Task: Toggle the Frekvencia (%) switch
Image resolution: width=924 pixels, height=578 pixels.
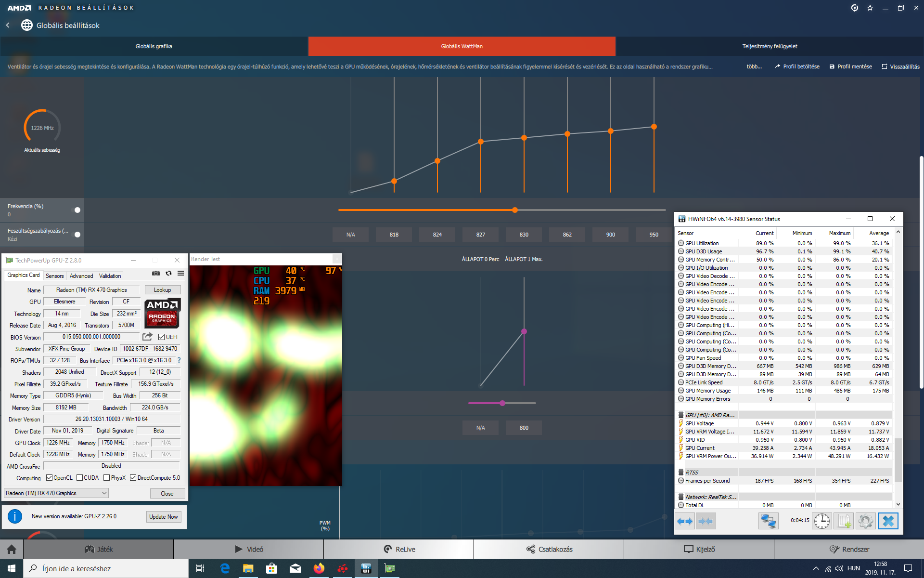Action: tap(76, 210)
